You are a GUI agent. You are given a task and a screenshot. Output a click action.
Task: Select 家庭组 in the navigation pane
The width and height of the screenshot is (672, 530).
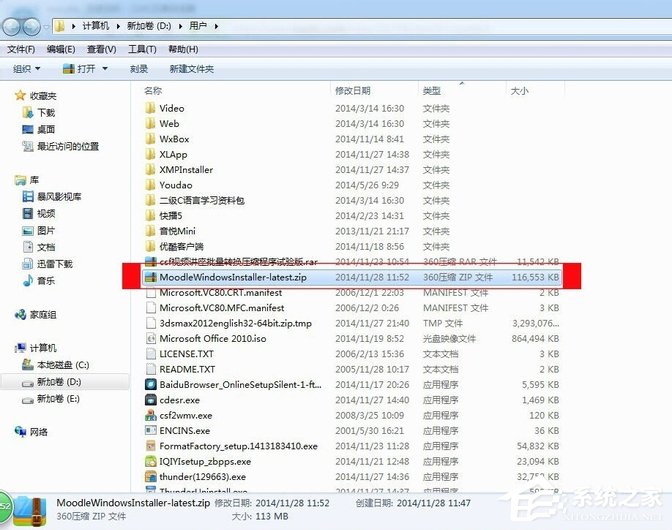[43, 315]
